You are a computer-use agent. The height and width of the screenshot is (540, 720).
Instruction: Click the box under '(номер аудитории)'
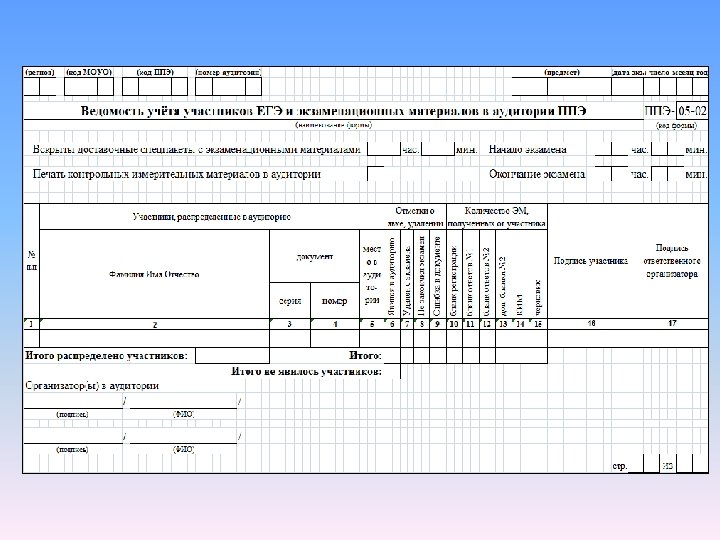click(x=228, y=86)
